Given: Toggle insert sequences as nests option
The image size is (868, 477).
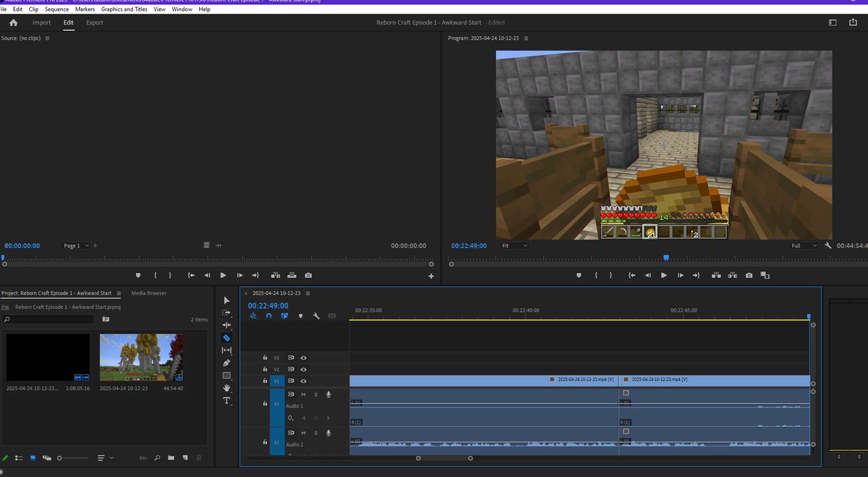Looking at the screenshot, I should coord(253,316).
